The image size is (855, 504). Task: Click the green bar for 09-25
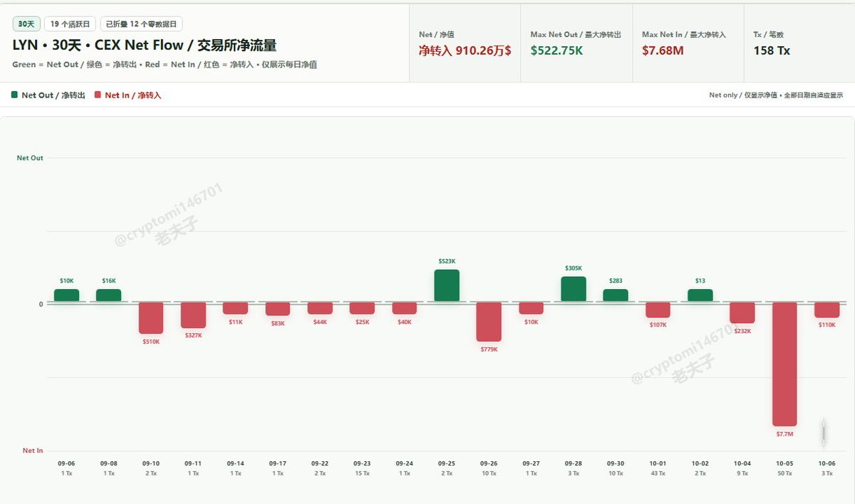tap(447, 285)
